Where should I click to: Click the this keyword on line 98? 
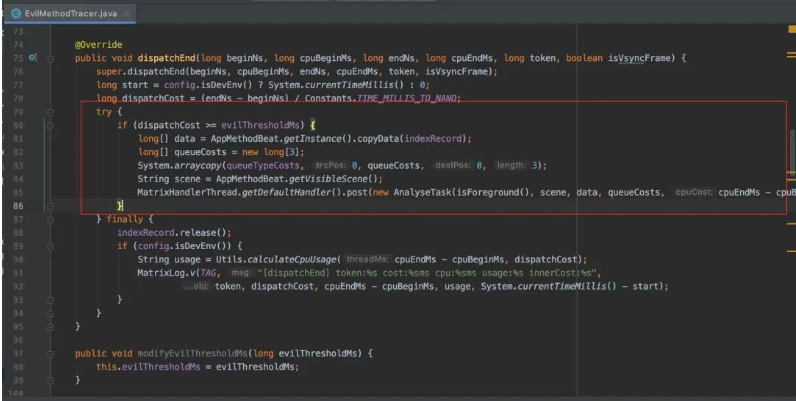coord(107,366)
